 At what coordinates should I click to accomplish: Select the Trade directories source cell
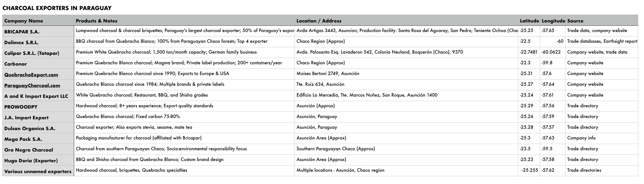click(601, 170)
